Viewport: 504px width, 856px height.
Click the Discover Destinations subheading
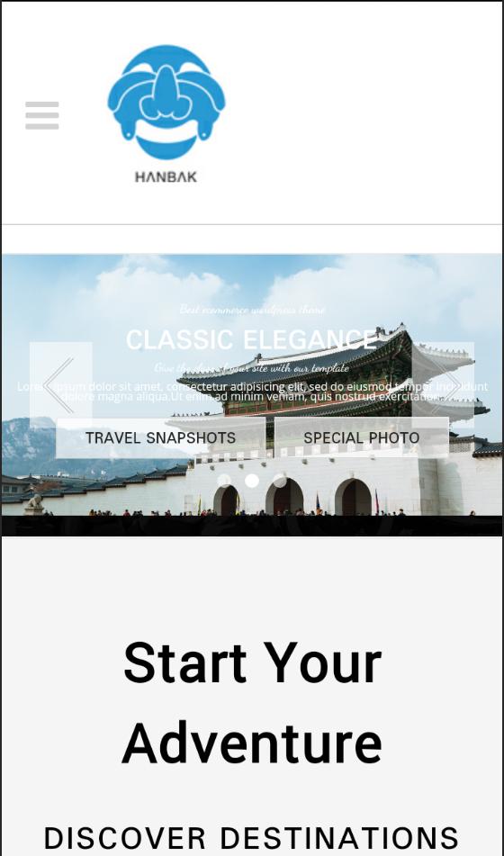click(252, 838)
